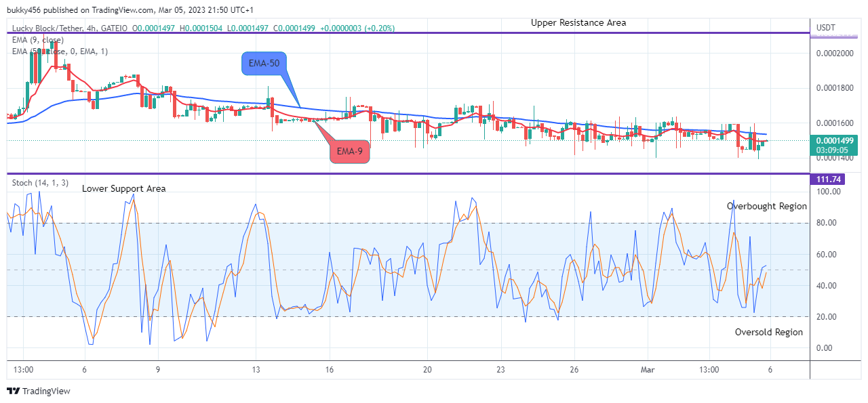868x403 pixels.
Task: Click the Lucky Block/Tether symbol title
Action: 56,28
